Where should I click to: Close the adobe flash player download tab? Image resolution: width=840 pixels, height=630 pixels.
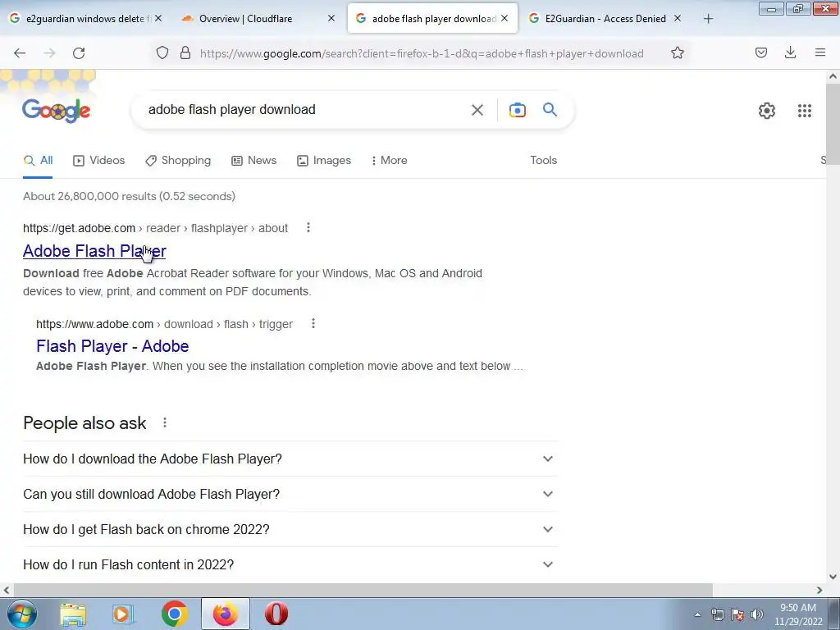[x=504, y=19]
